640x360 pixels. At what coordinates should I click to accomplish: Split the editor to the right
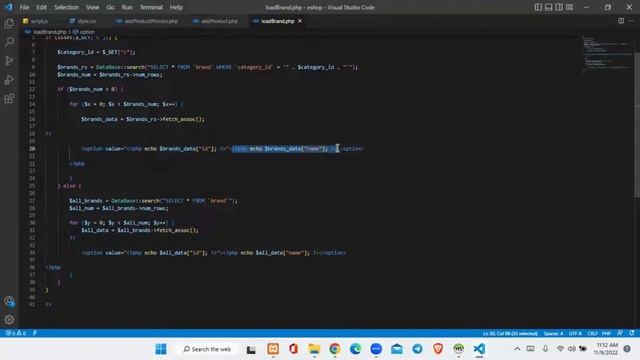(621, 21)
